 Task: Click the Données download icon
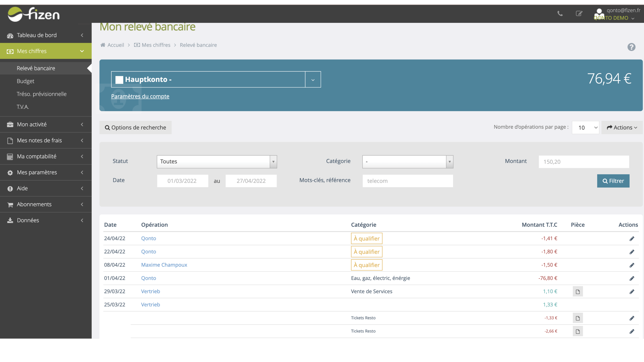[10, 220]
